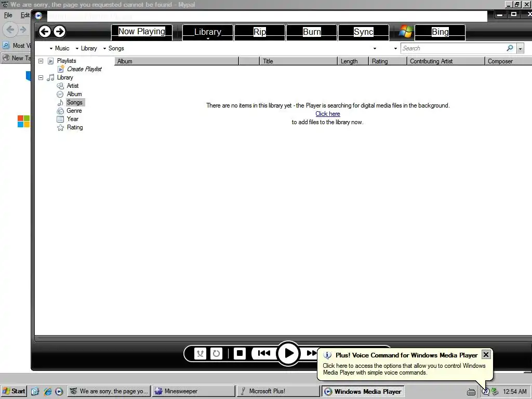Open the Now Playing tab
Viewport: 532px width, 399px height.
click(142, 32)
